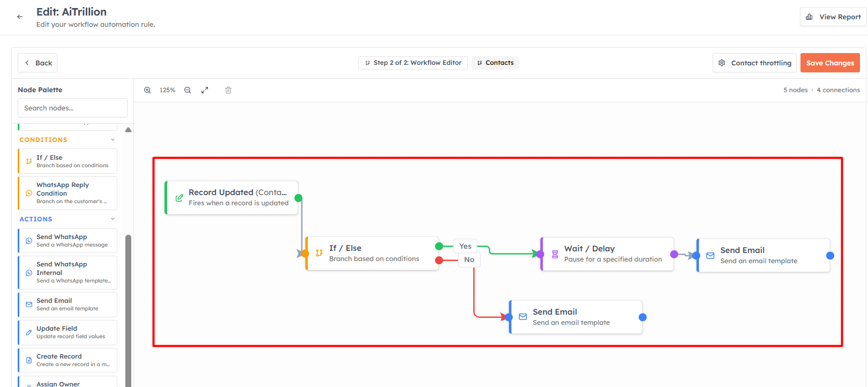Click the red No output port

click(439, 261)
